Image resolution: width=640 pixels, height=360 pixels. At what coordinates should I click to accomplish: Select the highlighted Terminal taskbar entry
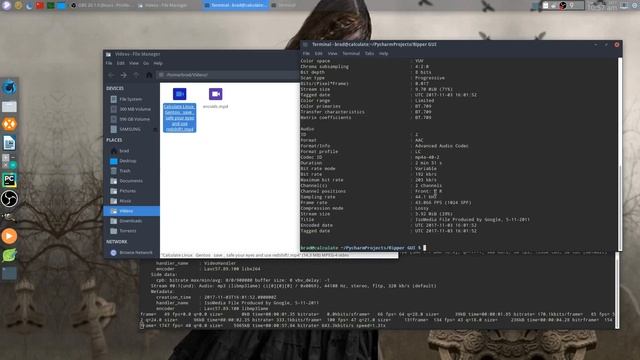pyautogui.click(x=236, y=5)
